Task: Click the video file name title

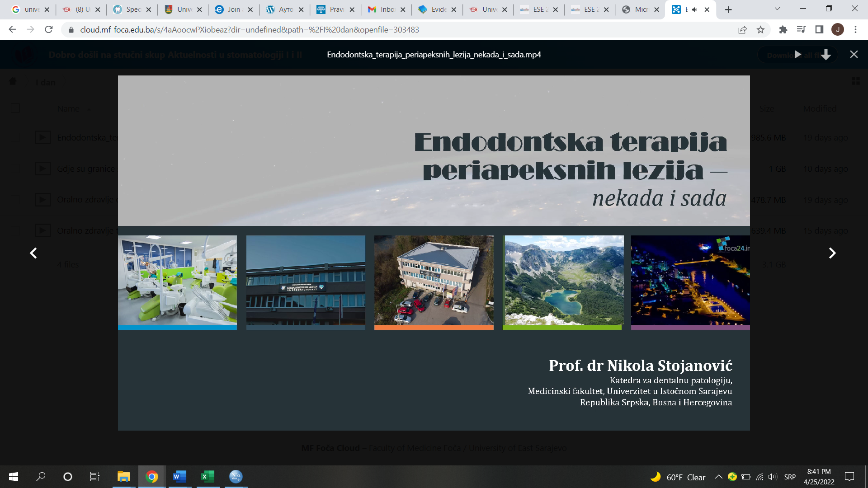Action: click(434, 55)
